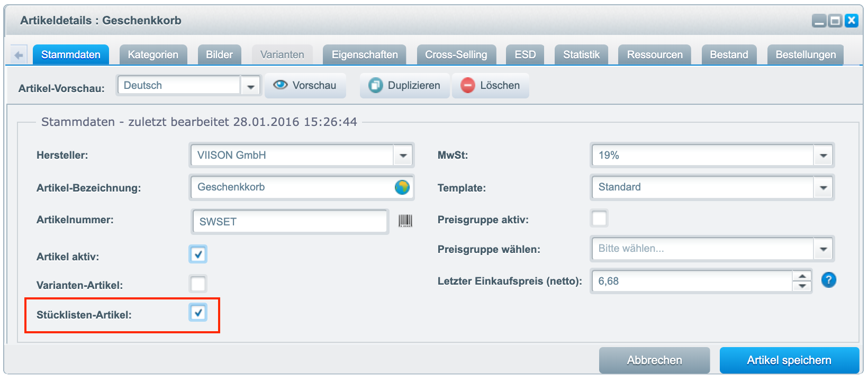The image size is (868, 382).
Task: Toggle the Stücklisten-Artikel checkbox
Action: [x=198, y=313]
